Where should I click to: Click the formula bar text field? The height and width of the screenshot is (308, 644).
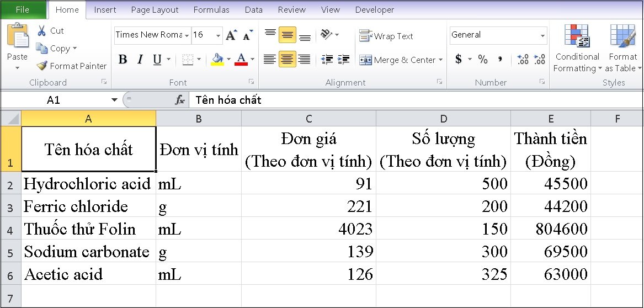pos(415,100)
